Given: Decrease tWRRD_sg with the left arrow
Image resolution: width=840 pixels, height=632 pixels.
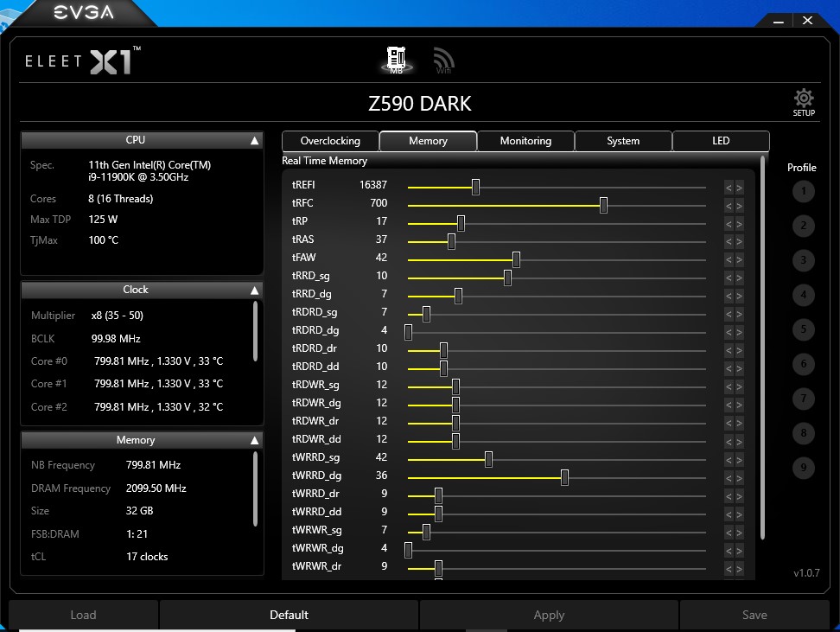Looking at the screenshot, I should (729, 460).
